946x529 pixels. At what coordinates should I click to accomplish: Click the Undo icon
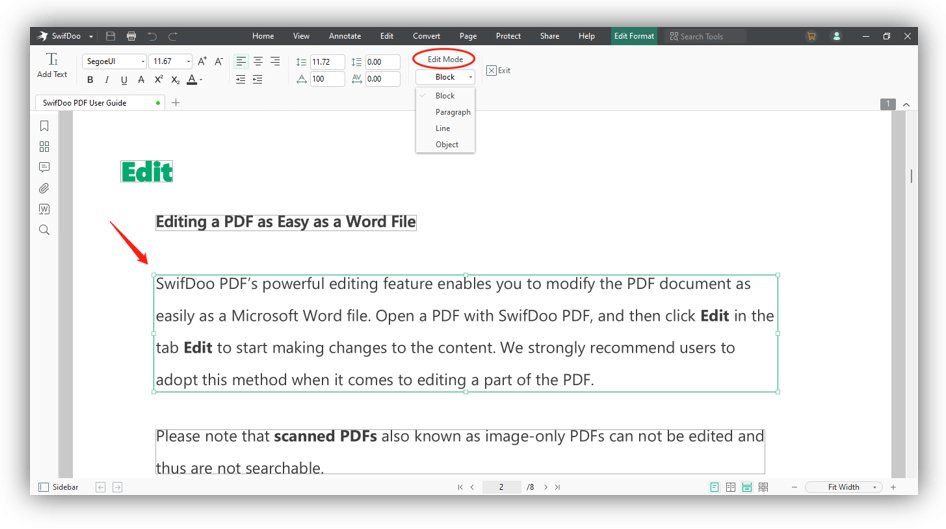pyautogui.click(x=152, y=36)
